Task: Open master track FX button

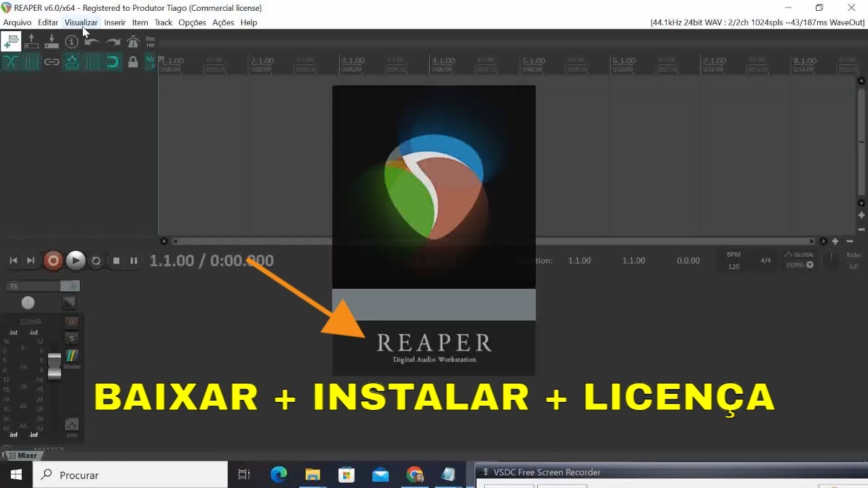Action: coord(34,286)
